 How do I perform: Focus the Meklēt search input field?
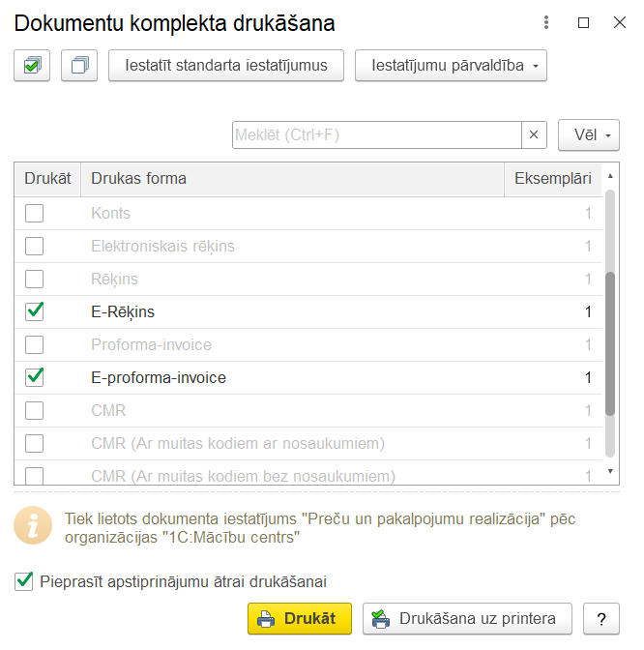click(x=376, y=135)
